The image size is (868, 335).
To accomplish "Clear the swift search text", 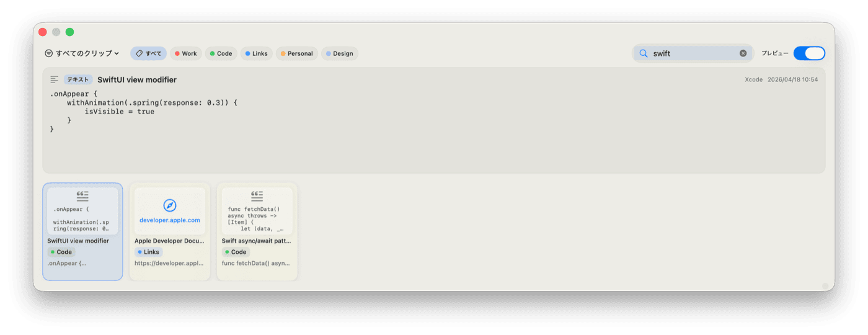I will coord(743,53).
